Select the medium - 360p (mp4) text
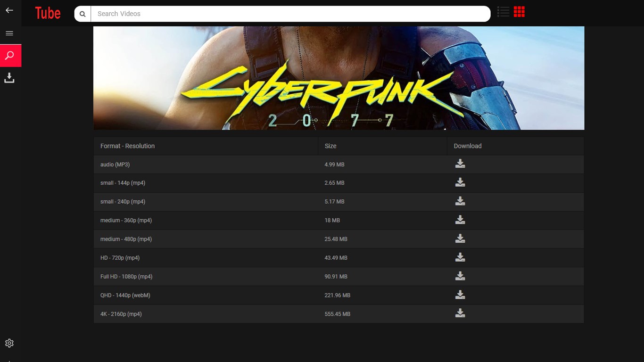The height and width of the screenshot is (362, 644). click(126, 221)
